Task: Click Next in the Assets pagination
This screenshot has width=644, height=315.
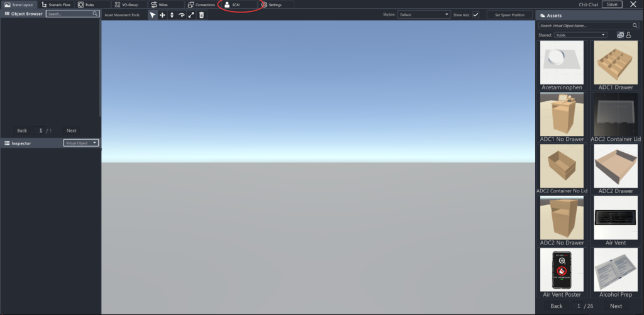Action: [616, 306]
